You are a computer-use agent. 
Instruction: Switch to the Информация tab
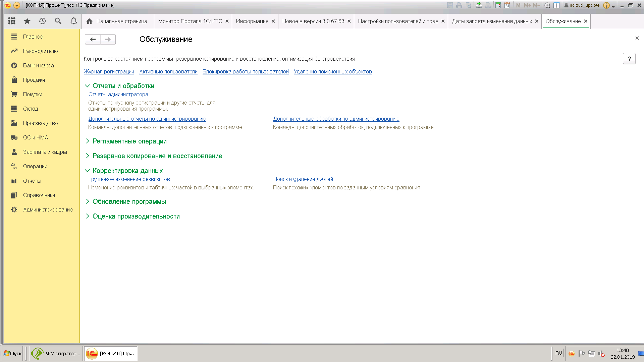point(252,21)
